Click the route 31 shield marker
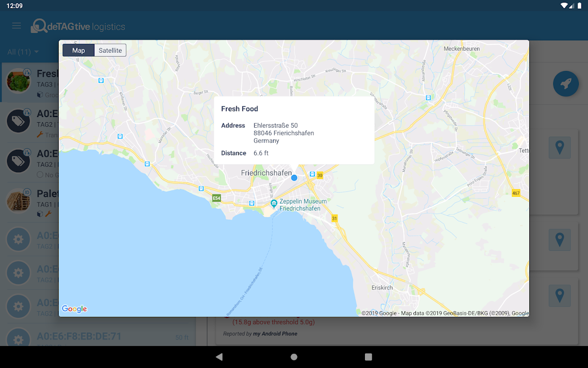This screenshot has width=588, height=368. [334, 218]
